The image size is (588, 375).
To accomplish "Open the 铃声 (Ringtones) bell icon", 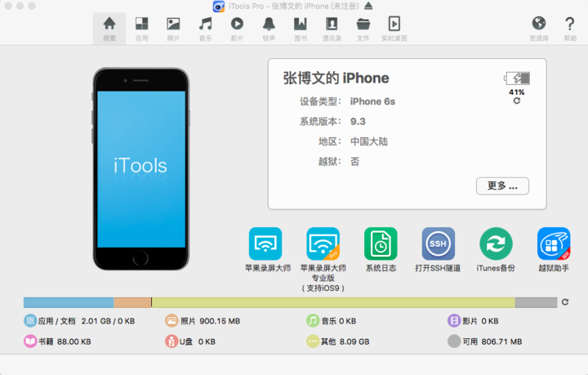I will pyautogui.click(x=269, y=28).
